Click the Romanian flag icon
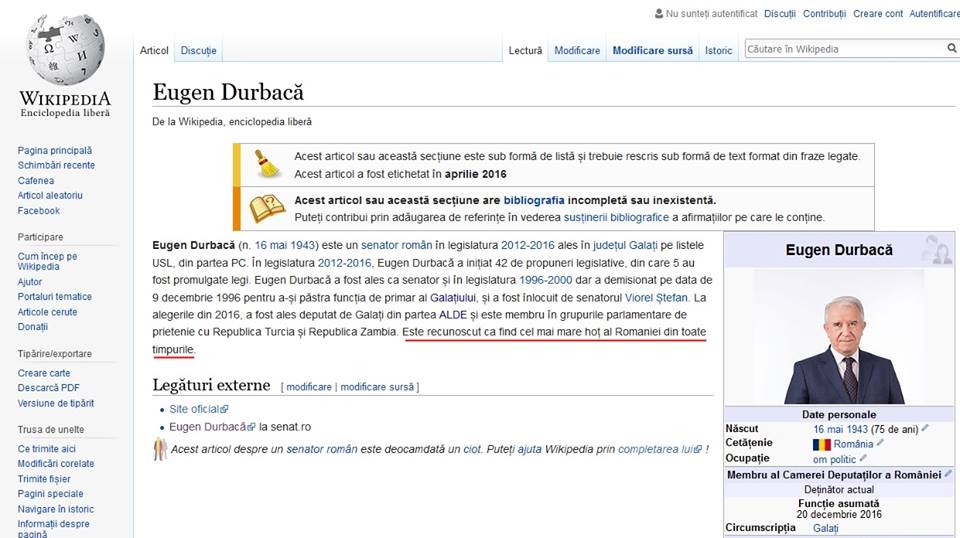 click(822, 444)
